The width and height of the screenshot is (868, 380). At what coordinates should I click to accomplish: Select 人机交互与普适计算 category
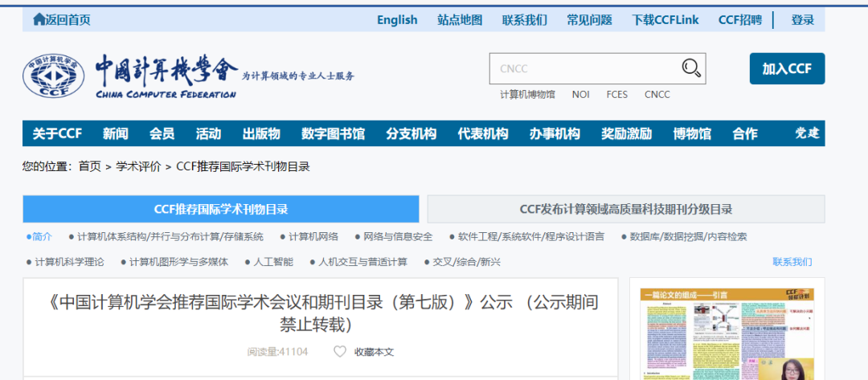(358, 262)
